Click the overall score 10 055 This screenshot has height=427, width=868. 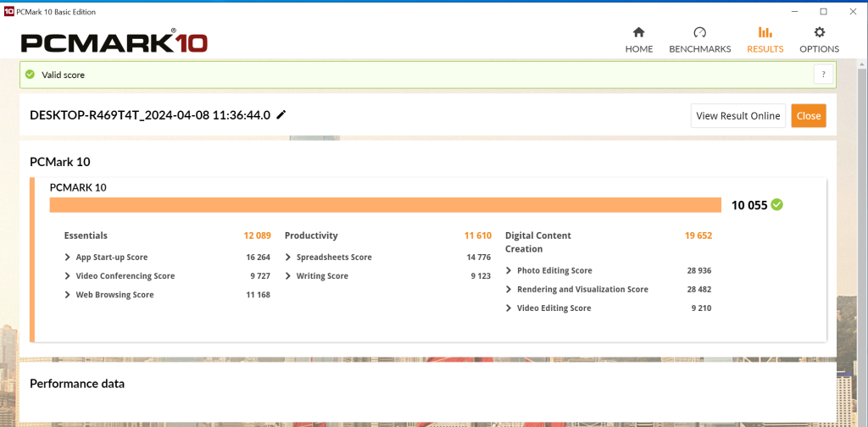pyautogui.click(x=749, y=205)
